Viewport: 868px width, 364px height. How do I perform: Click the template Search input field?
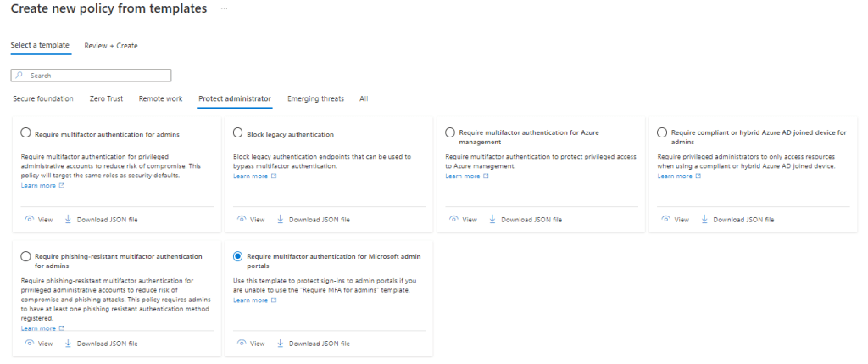(x=92, y=76)
